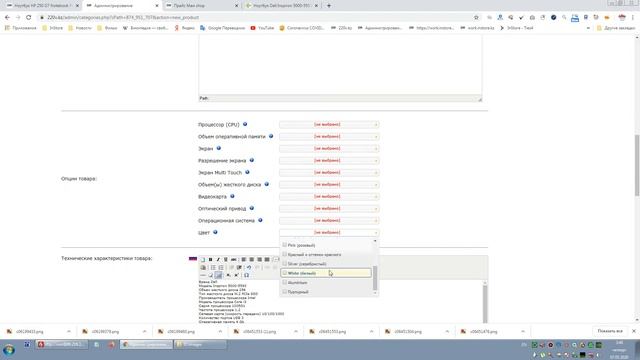Open the Процессор (CPU) dropdown
Viewport: 640px width, 360px height.
point(329,124)
